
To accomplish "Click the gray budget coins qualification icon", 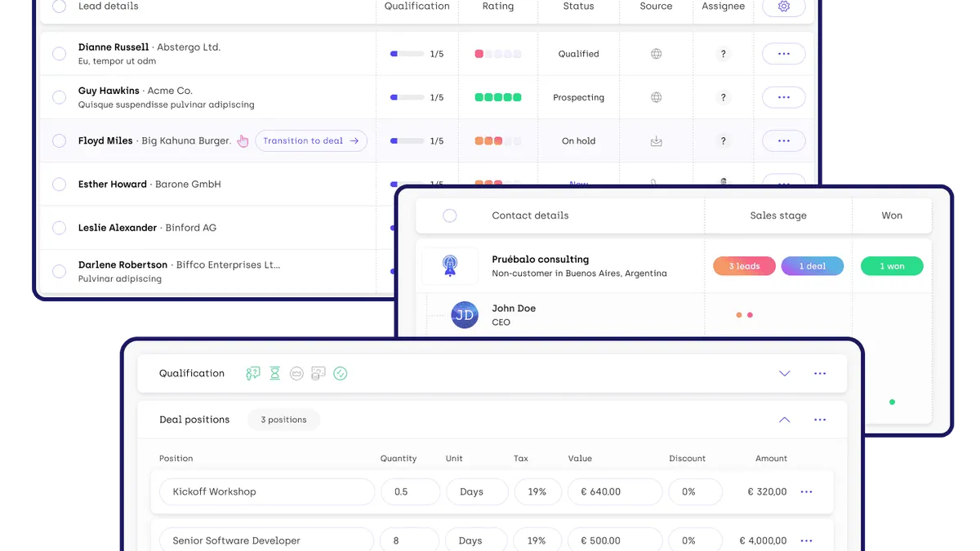I will coord(318,373).
